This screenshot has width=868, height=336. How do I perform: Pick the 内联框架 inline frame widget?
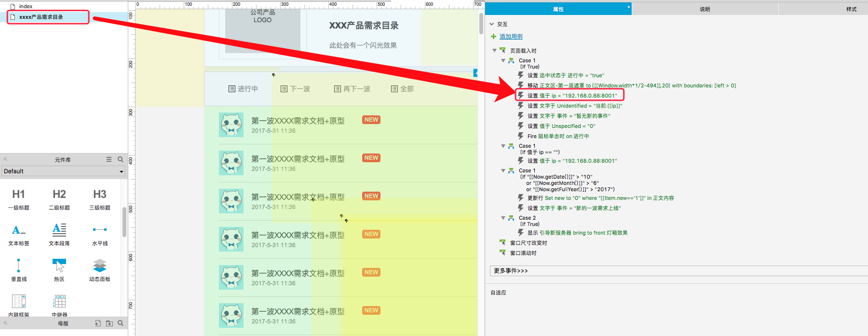tap(19, 306)
